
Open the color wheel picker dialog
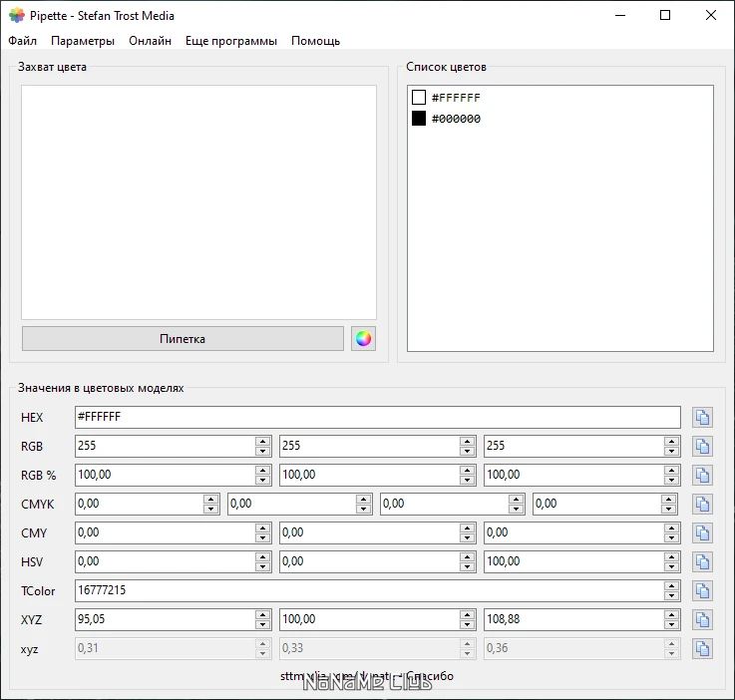(x=363, y=338)
